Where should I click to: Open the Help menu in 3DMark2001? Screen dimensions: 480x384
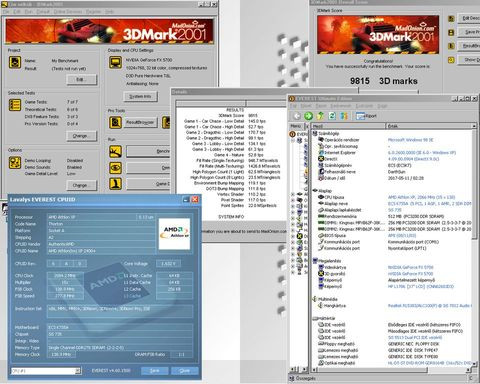coord(110,12)
